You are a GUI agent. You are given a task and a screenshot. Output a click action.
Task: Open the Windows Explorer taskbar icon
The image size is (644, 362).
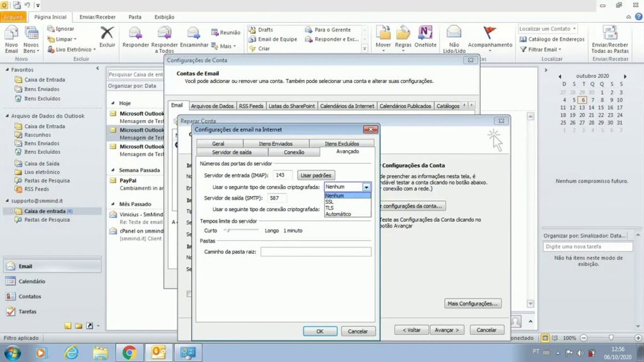coord(100,353)
